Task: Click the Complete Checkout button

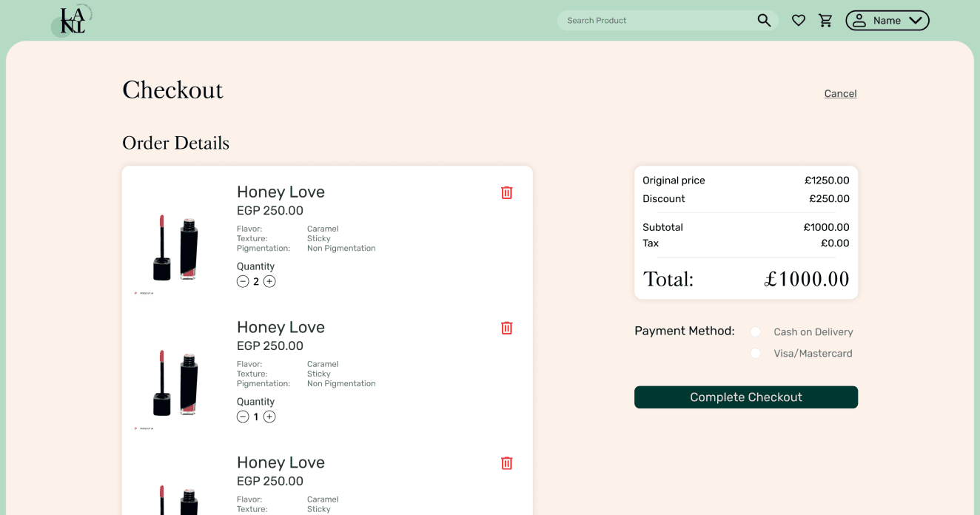Action: pyautogui.click(x=745, y=397)
